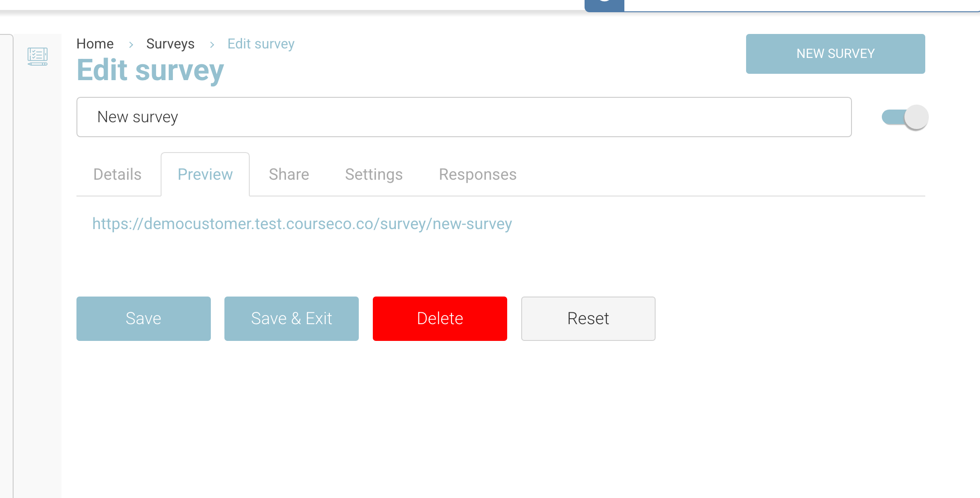This screenshot has height=498, width=980.
Task: Click the survey checklist icon in the sidebar
Action: click(38, 56)
